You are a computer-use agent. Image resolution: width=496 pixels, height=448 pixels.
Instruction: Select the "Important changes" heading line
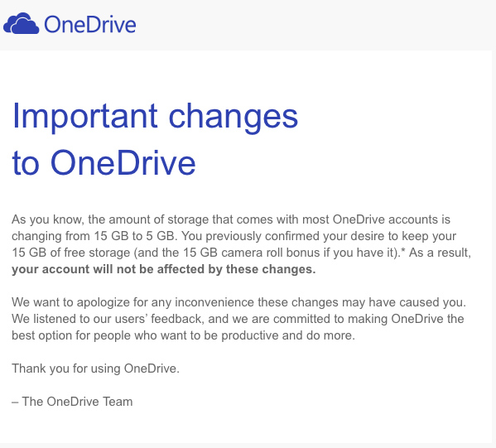tap(155, 117)
